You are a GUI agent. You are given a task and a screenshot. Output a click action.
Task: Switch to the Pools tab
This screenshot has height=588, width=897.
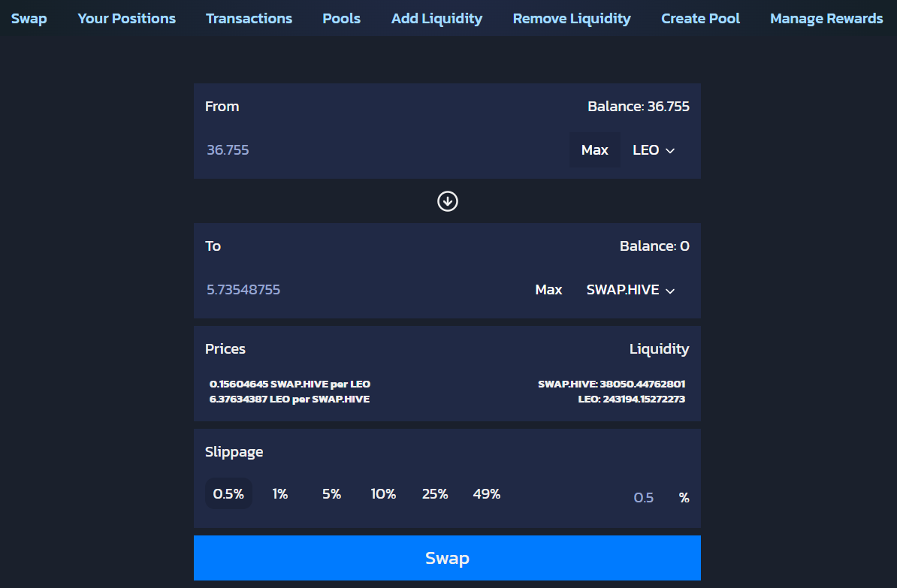(x=341, y=19)
